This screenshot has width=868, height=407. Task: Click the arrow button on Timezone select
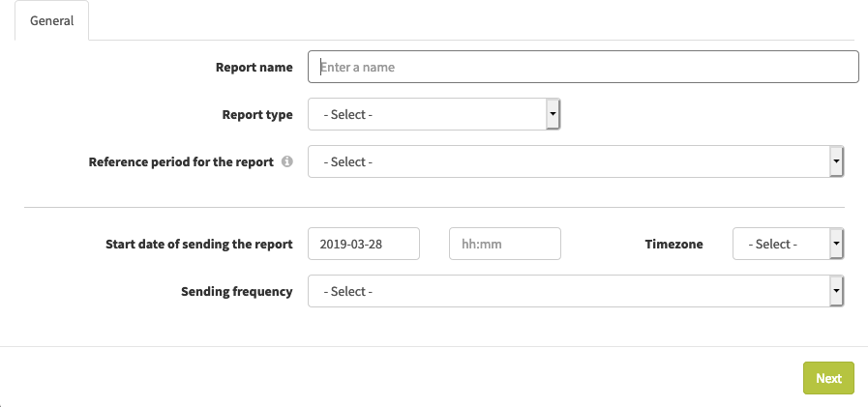click(836, 244)
